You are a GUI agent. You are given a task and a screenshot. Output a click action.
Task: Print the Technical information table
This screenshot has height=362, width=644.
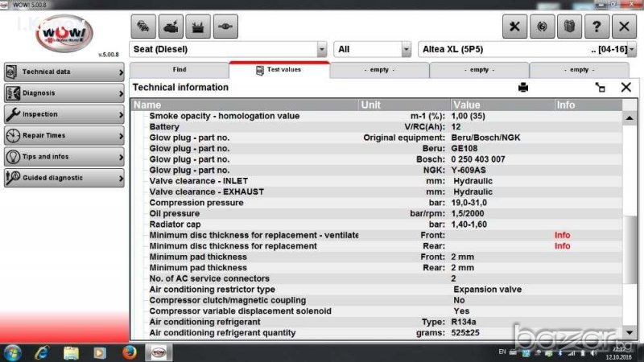tap(524, 88)
